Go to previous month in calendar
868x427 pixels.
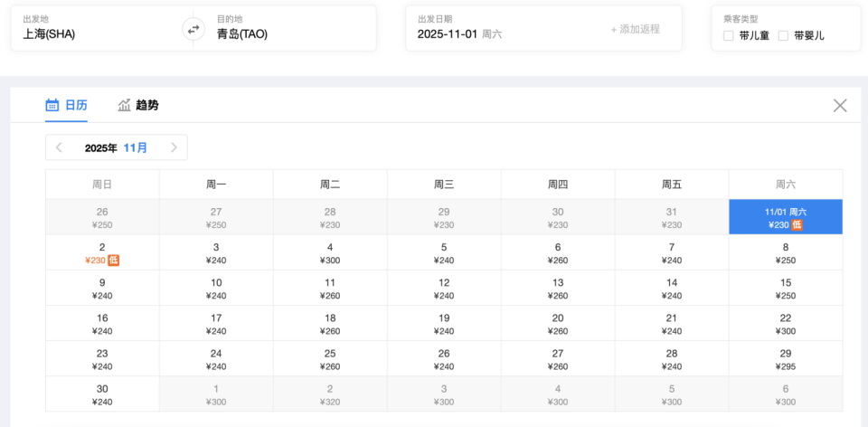click(x=59, y=147)
